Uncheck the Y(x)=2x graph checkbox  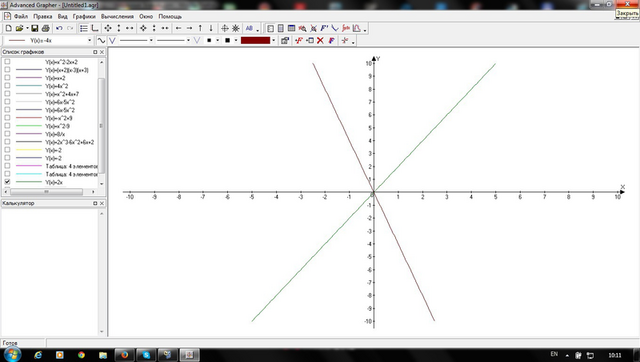(x=7, y=182)
